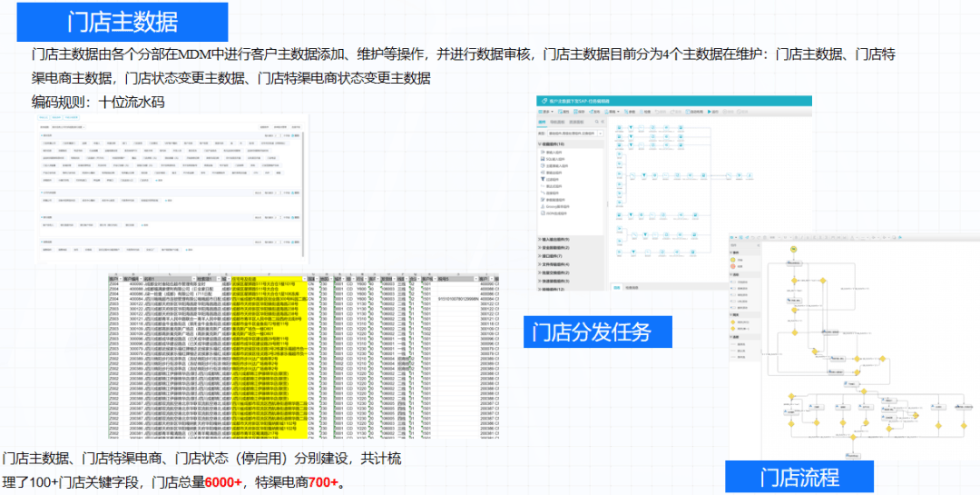Click the yellow diamond gateway palette icon
Image resolution: width=980 pixels, height=495 pixels.
pyautogui.click(x=732, y=322)
